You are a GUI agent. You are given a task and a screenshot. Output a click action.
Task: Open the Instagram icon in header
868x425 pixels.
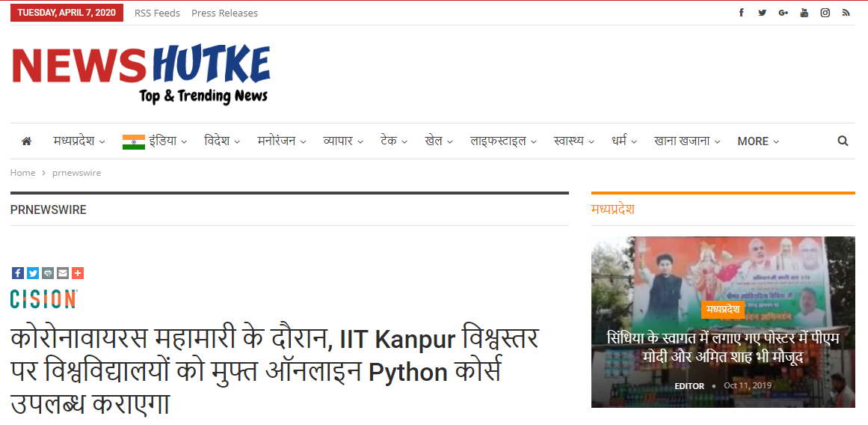(x=825, y=13)
